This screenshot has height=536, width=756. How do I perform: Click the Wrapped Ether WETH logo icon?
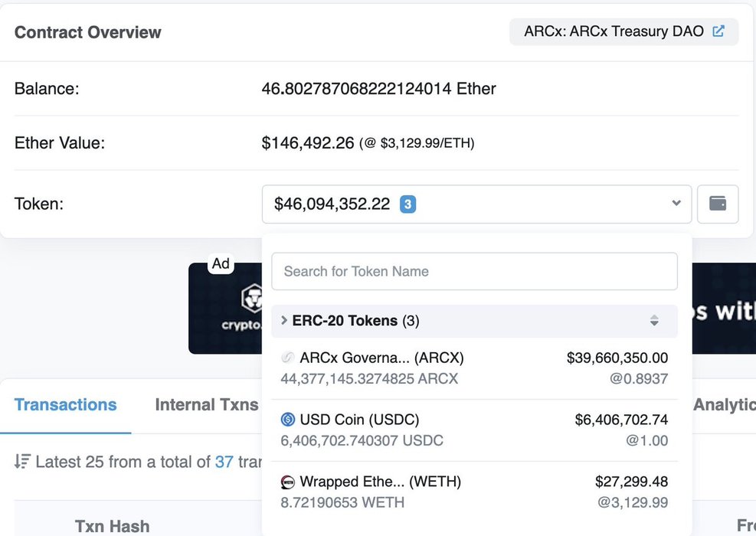288,482
